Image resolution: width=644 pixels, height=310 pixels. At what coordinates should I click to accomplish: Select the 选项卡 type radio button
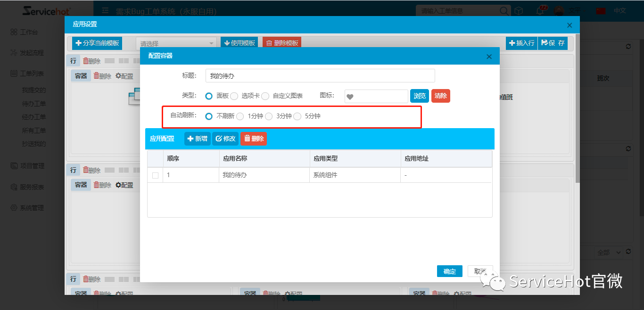point(234,96)
